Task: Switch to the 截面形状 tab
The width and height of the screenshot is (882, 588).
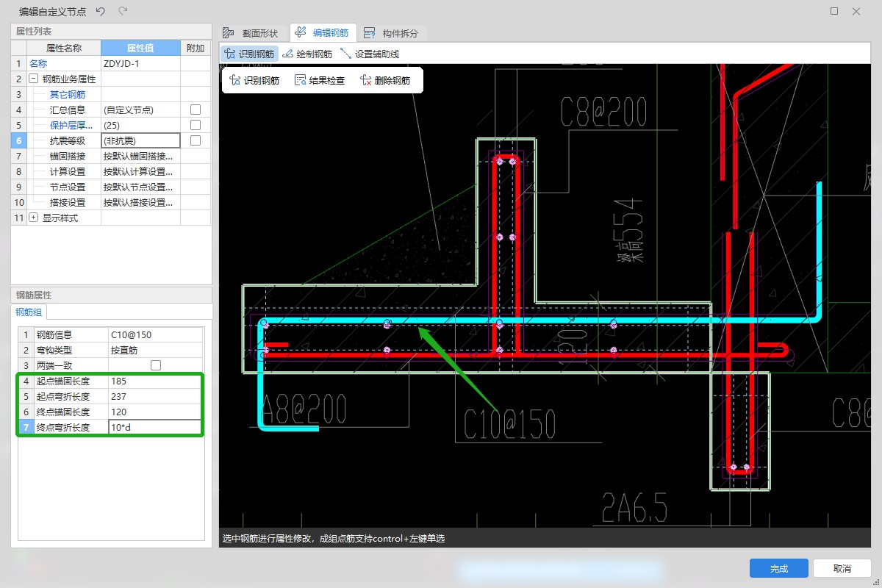Action: click(252, 33)
